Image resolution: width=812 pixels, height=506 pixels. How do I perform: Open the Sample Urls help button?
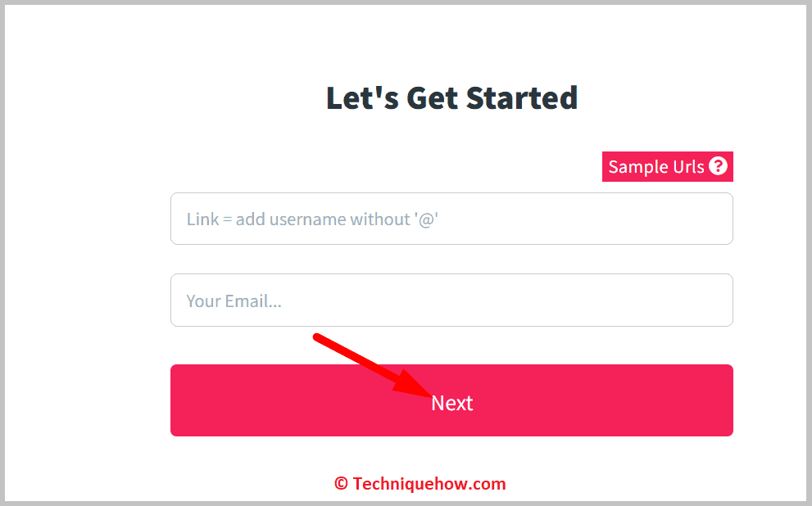[x=668, y=166]
